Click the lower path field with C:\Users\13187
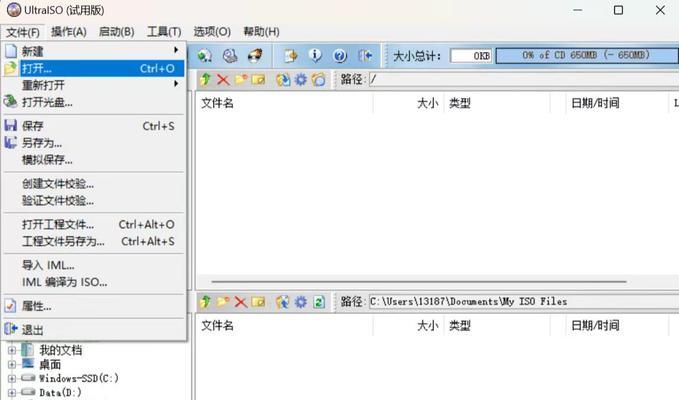Image resolution: width=679 pixels, height=400 pixels. click(524, 302)
